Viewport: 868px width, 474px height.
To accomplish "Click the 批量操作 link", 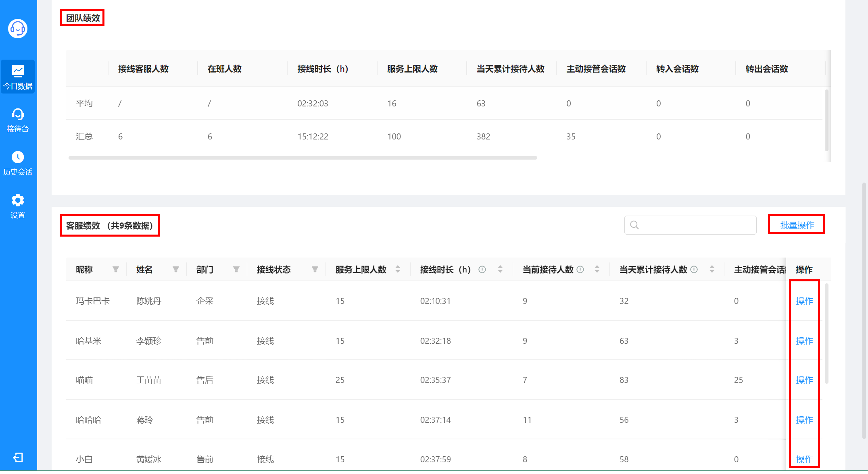I will 797,225.
